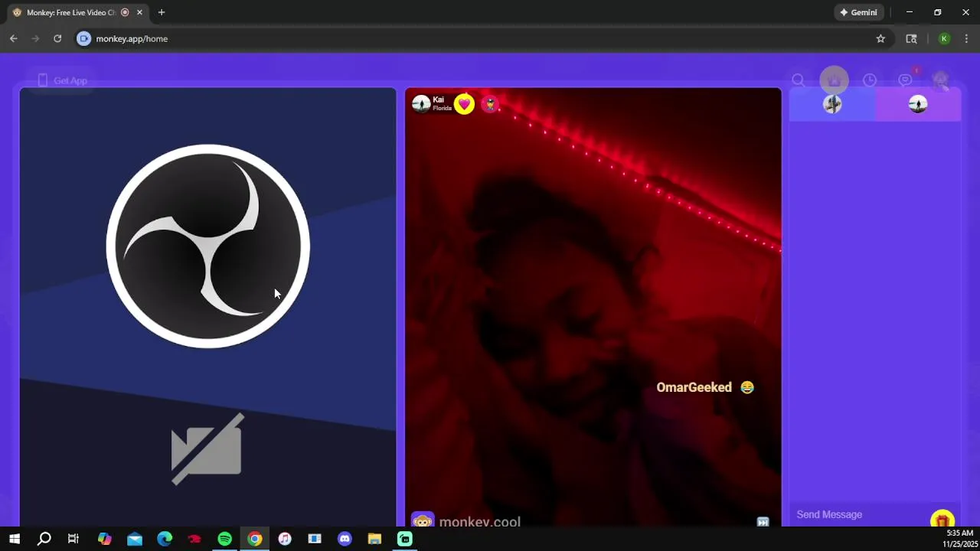Open Mail app from taskbar
Image resolution: width=980 pixels, height=551 pixels.
[x=135, y=539]
